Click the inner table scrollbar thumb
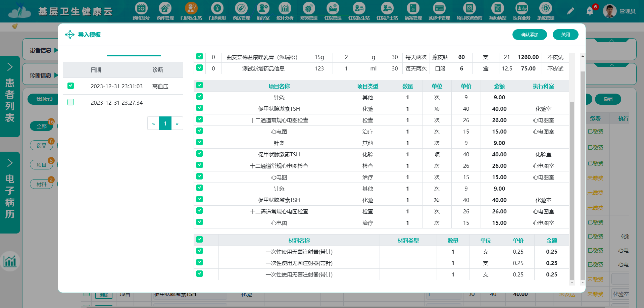This screenshot has width=644, height=308. coord(572,190)
